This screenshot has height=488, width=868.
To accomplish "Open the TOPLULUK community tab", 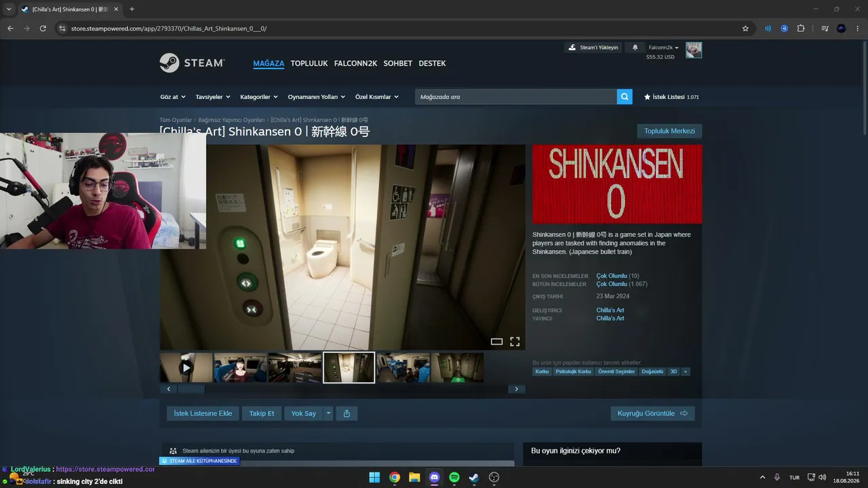I will pyautogui.click(x=309, y=63).
